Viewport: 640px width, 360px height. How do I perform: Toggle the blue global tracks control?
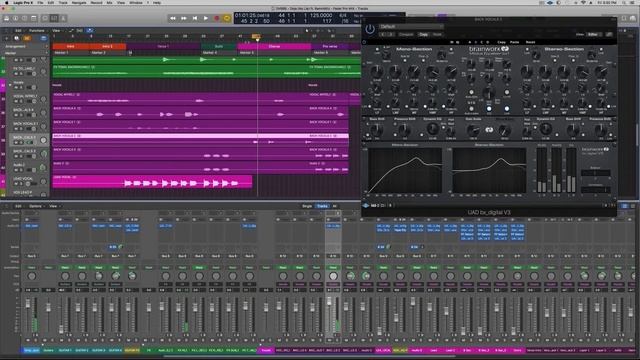pyautogui.click(x=43, y=38)
